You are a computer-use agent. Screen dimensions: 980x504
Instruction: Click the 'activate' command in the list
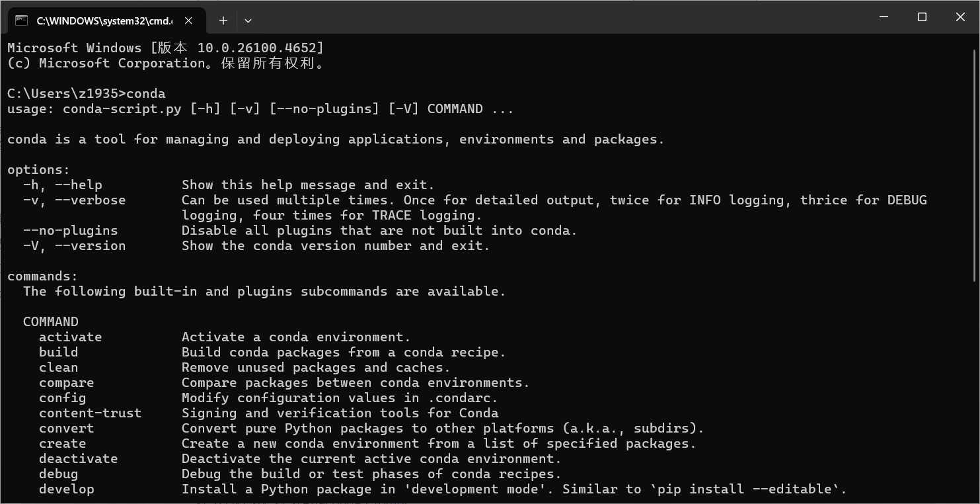pyautogui.click(x=70, y=337)
